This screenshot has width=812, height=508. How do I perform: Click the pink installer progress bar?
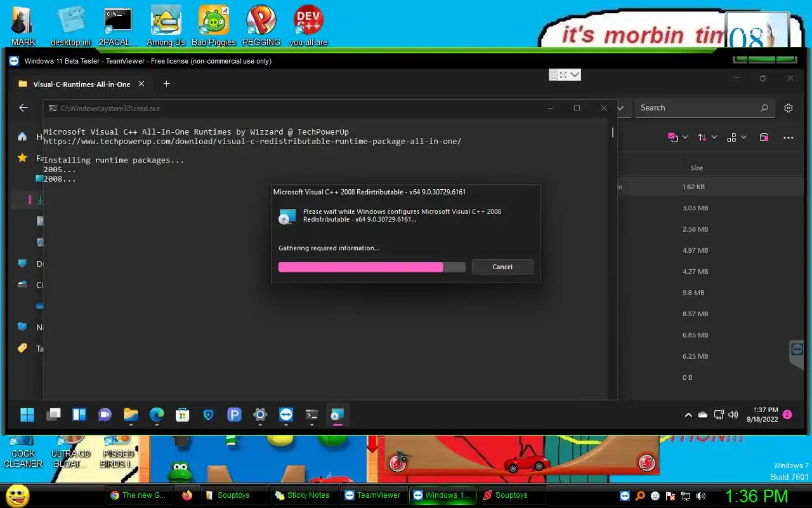coord(372,267)
